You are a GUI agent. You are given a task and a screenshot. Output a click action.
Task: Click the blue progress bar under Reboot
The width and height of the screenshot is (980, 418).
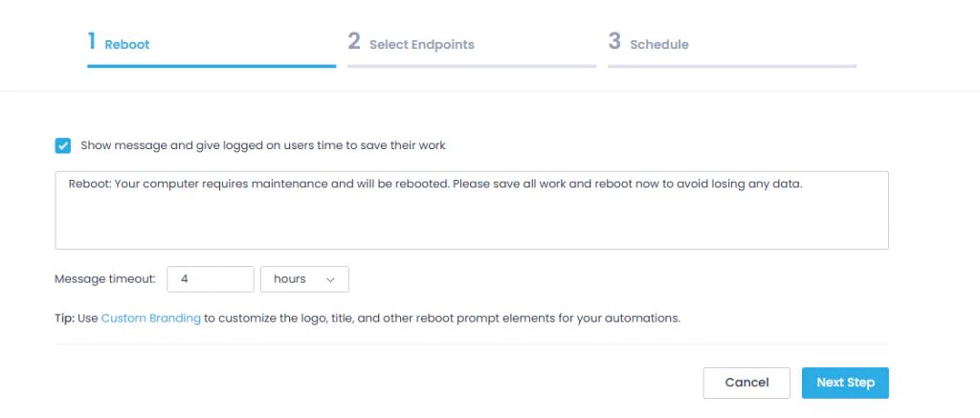212,66
